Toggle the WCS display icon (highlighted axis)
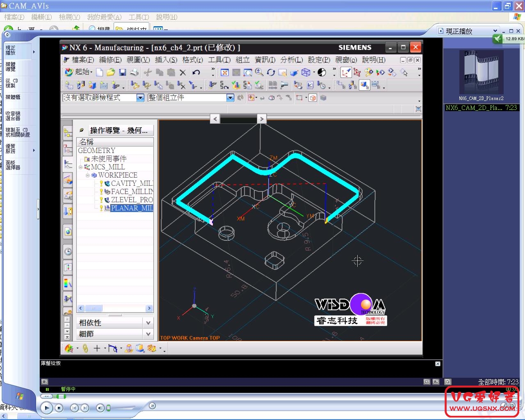The image size is (525, 420). [346, 72]
